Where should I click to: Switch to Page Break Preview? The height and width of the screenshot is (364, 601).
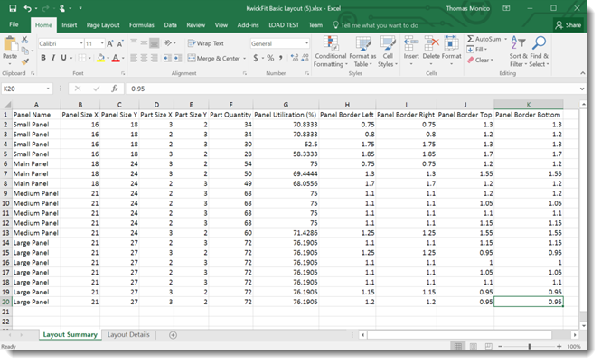point(489,346)
